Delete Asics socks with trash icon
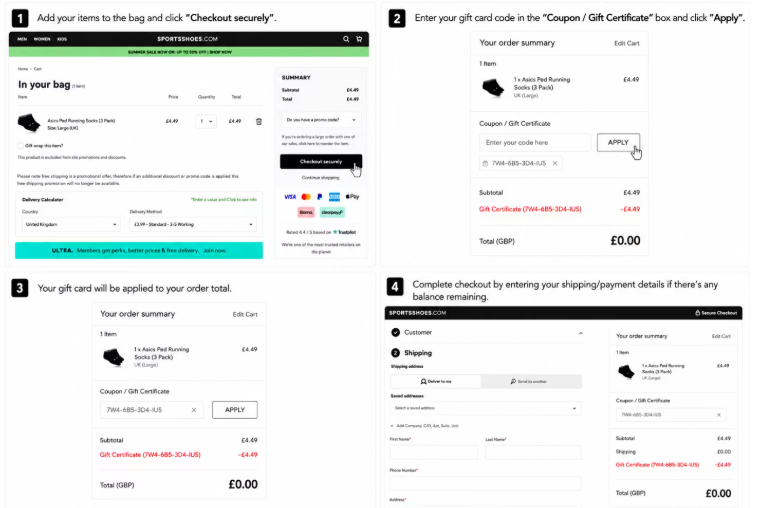Viewport: 762px width, 508px height. 259,122
